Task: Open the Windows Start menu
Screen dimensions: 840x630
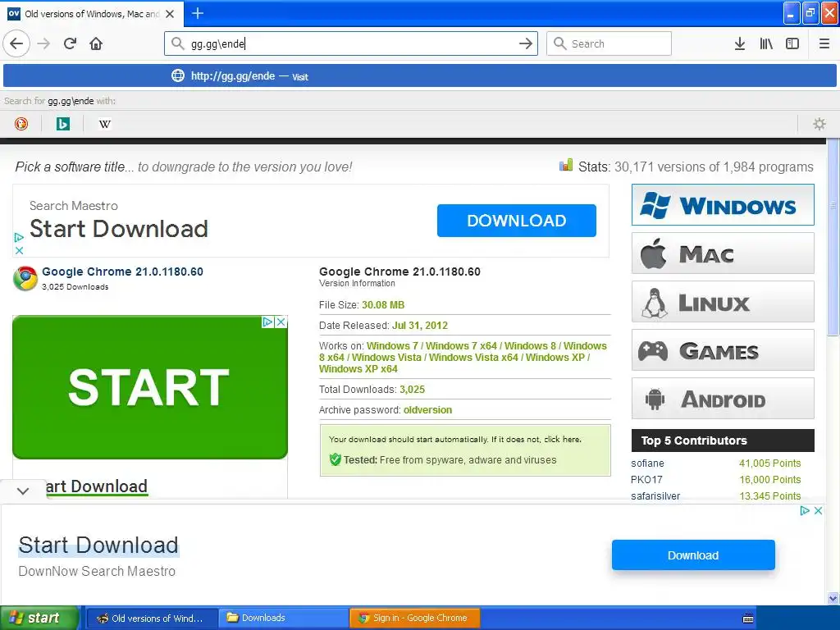Action: point(39,618)
